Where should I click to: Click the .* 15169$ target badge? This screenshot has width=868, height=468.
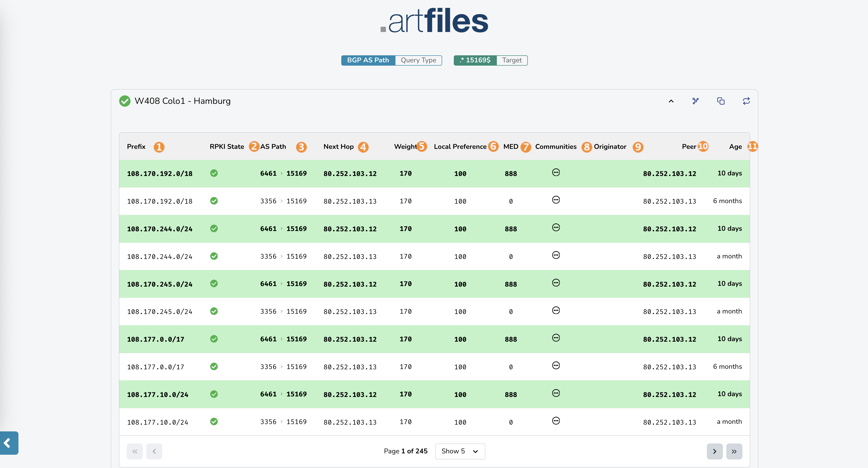click(475, 60)
